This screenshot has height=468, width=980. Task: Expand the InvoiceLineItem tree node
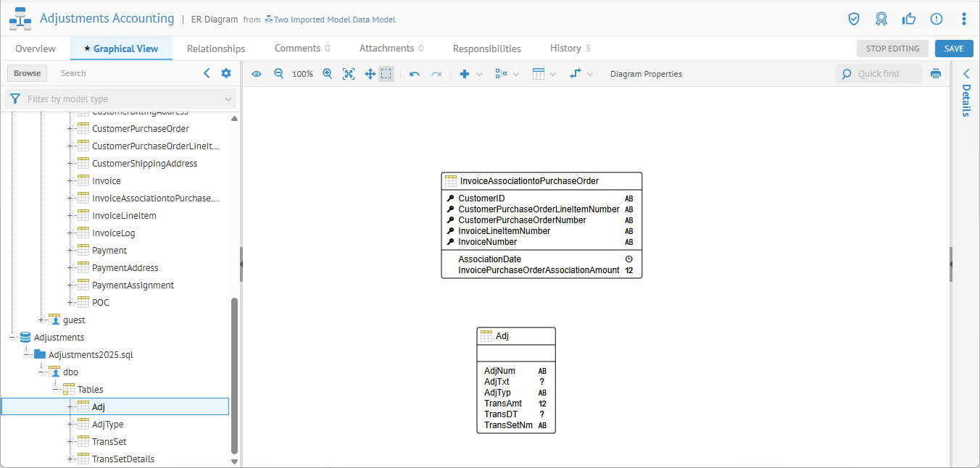(x=70, y=216)
